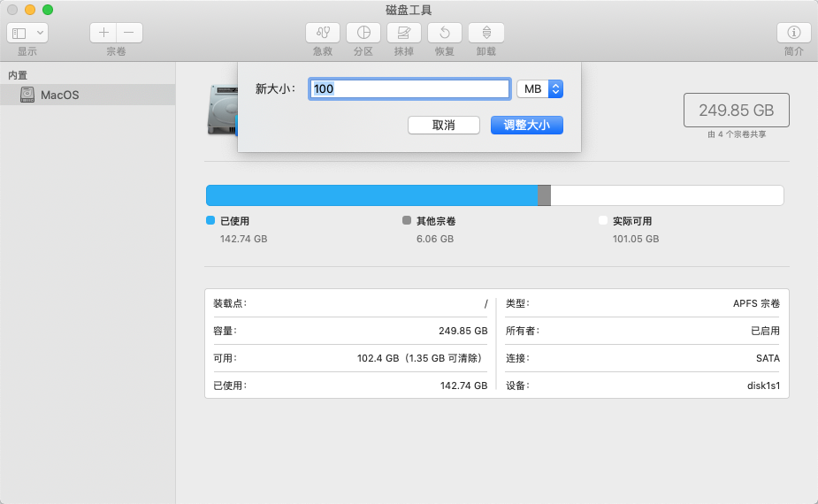Click the First Aid (急救) stethoscope icon
The image size is (818, 504).
(323, 33)
